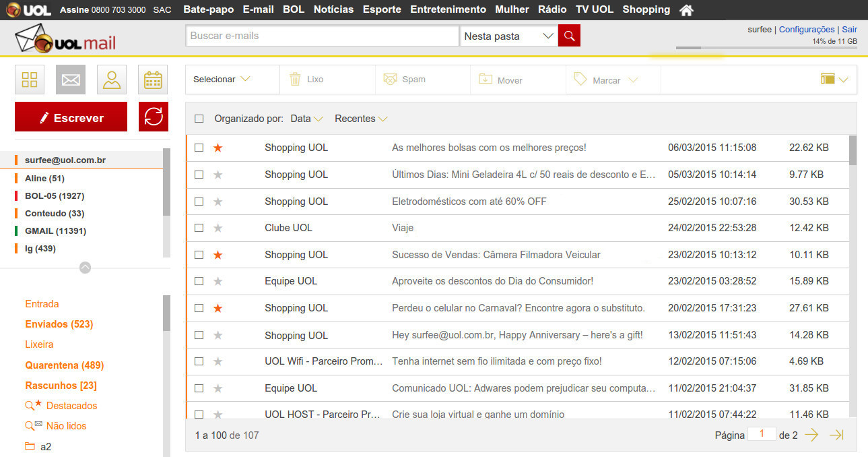
Task: Click the UOL logo in top bar
Action: pos(29,10)
